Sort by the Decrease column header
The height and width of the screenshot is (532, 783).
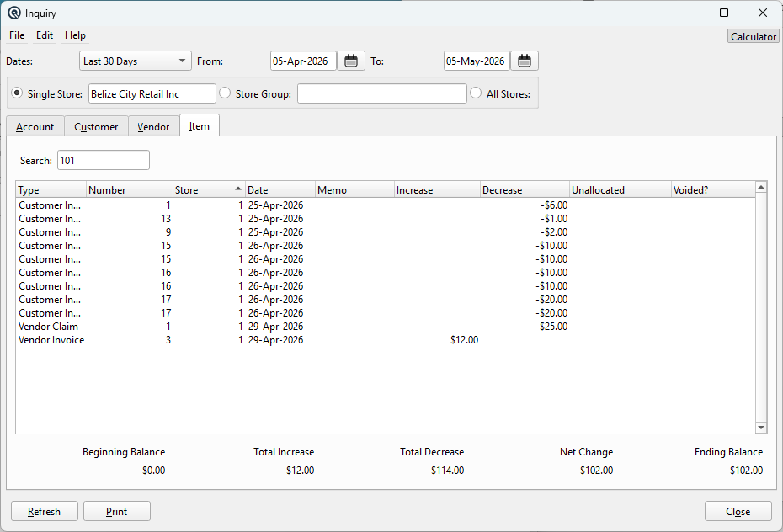point(525,189)
